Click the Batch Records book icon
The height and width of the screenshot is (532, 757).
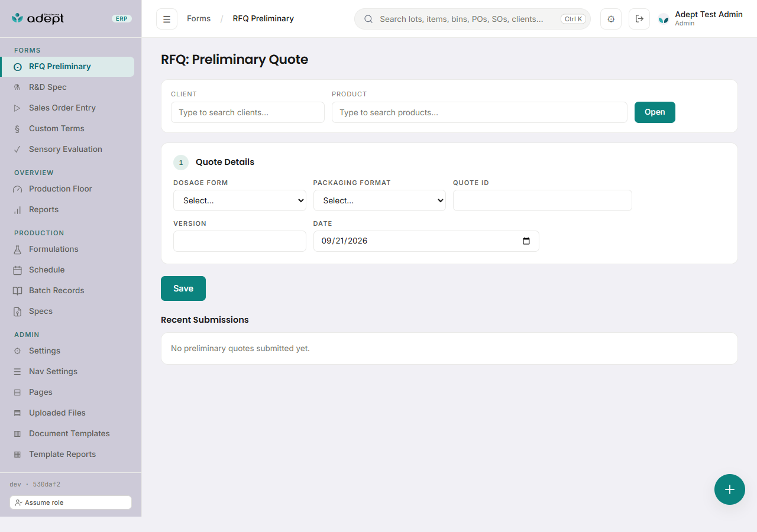pyautogui.click(x=17, y=291)
